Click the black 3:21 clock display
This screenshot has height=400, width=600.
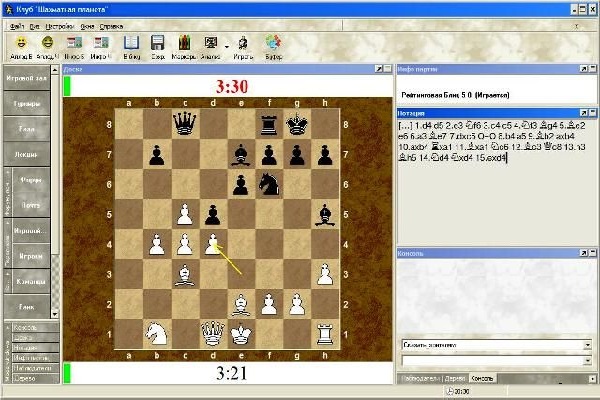[232, 373]
